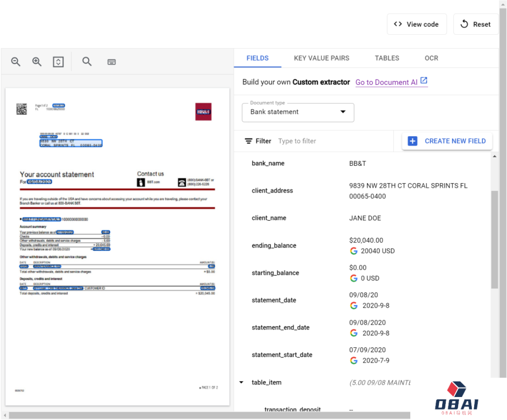Select the statement_date field label
The width and height of the screenshot is (507, 420).
click(274, 300)
